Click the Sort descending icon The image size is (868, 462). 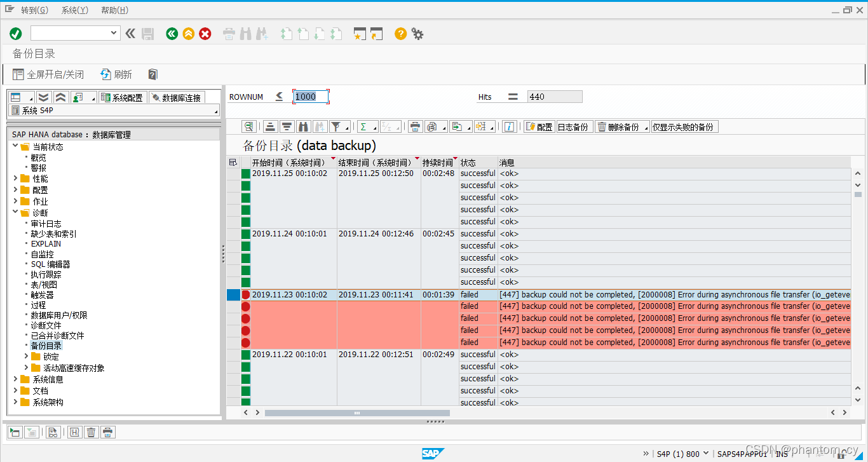point(287,126)
